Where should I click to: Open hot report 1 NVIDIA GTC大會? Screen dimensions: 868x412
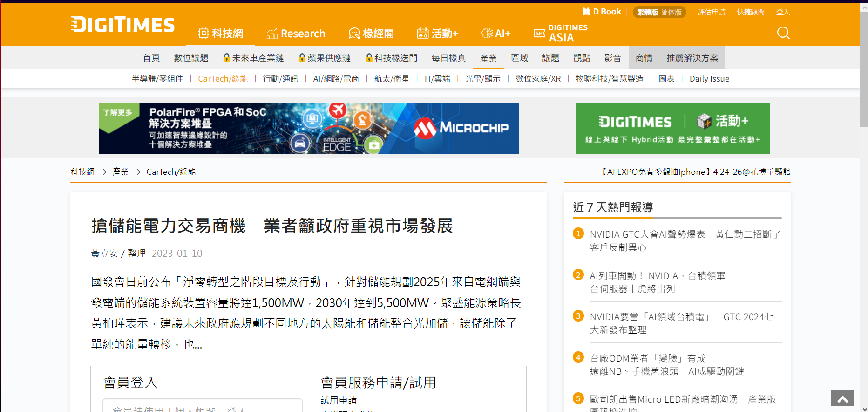pyautogui.click(x=685, y=240)
